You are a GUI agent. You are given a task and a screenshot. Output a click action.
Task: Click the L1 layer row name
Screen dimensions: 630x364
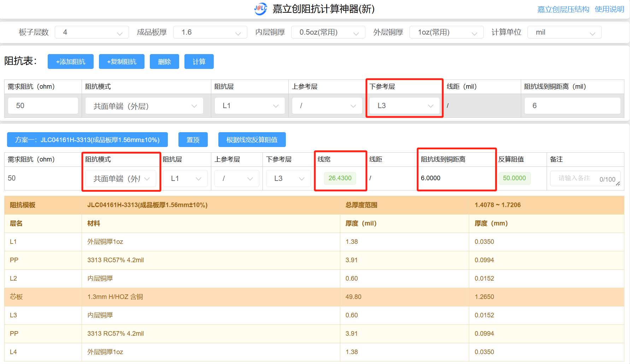pyautogui.click(x=13, y=242)
